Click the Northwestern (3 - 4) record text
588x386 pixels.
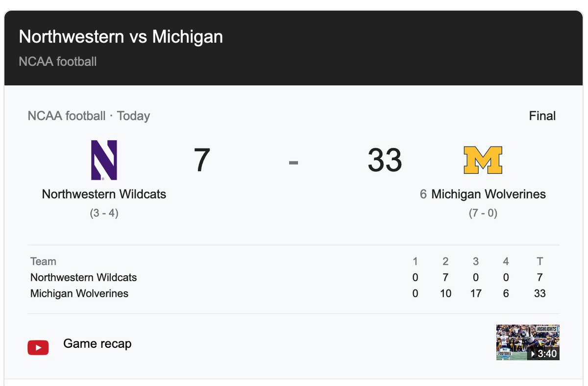coord(104,214)
